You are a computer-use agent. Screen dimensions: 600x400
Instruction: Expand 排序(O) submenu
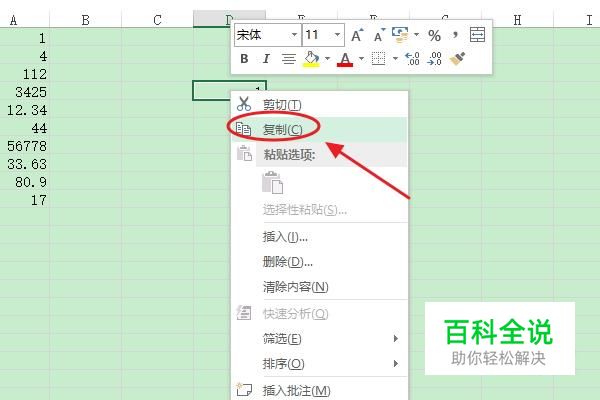(x=320, y=364)
